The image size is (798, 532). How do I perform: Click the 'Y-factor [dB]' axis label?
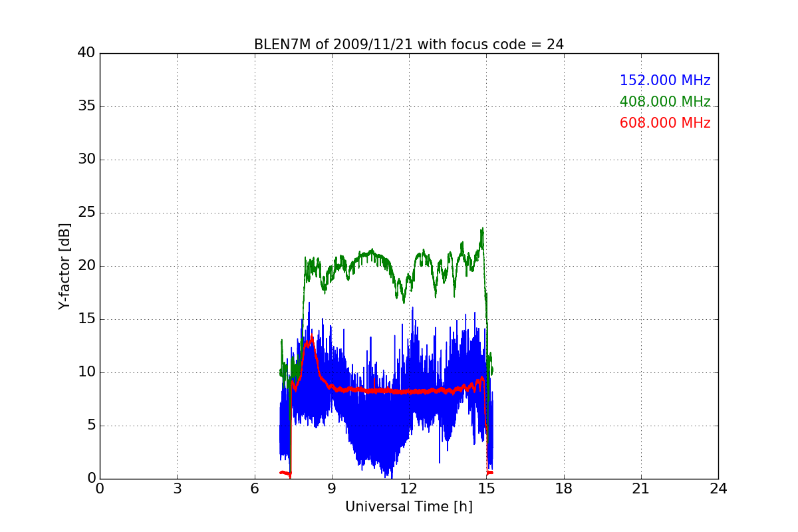(65, 266)
